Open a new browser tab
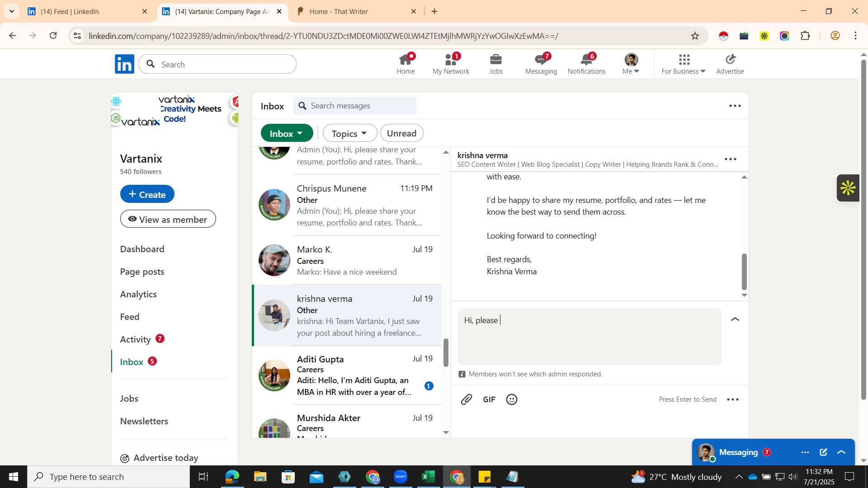The width and height of the screenshot is (868, 488). [434, 11]
